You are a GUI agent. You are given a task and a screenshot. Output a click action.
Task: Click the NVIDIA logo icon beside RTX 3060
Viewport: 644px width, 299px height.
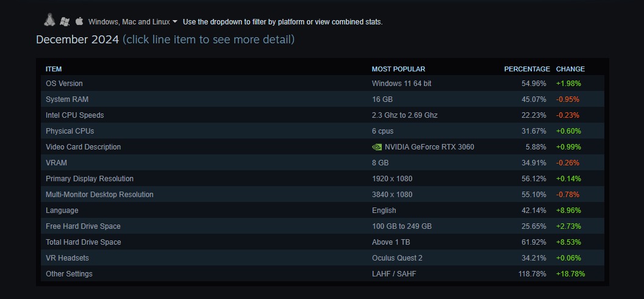tap(377, 147)
